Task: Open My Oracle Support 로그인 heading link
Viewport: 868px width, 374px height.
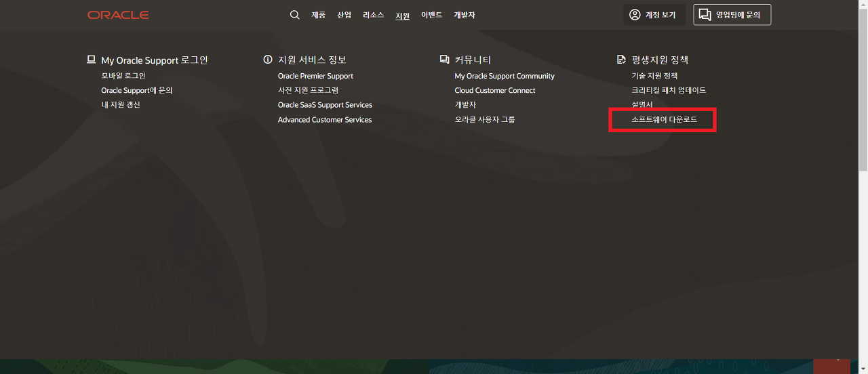Action: coord(155,60)
